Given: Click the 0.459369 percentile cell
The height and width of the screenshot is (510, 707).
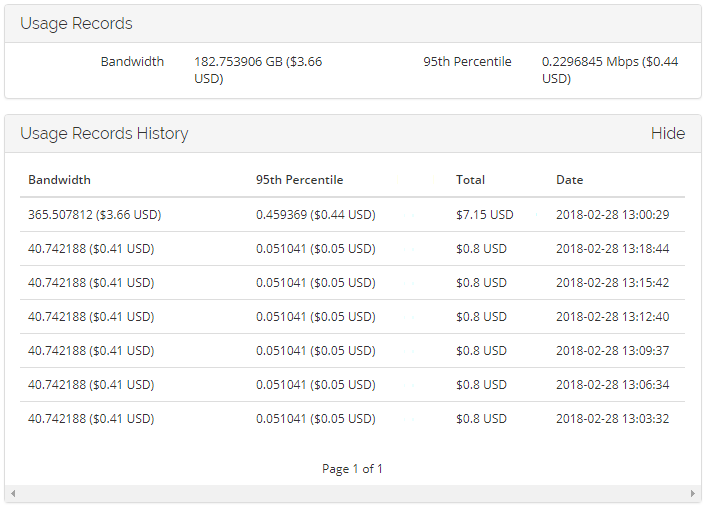Looking at the screenshot, I should (315, 214).
